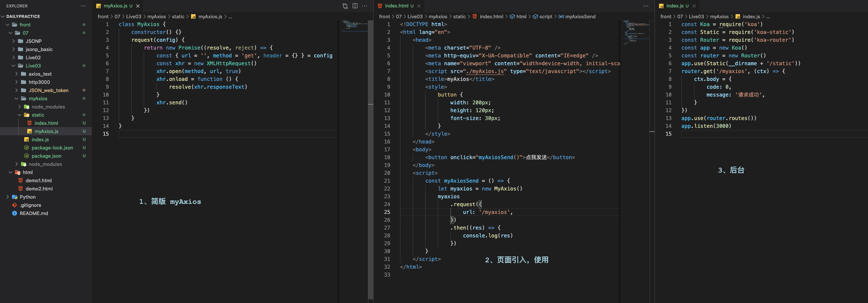Click the package.json file icon

coord(26,156)
